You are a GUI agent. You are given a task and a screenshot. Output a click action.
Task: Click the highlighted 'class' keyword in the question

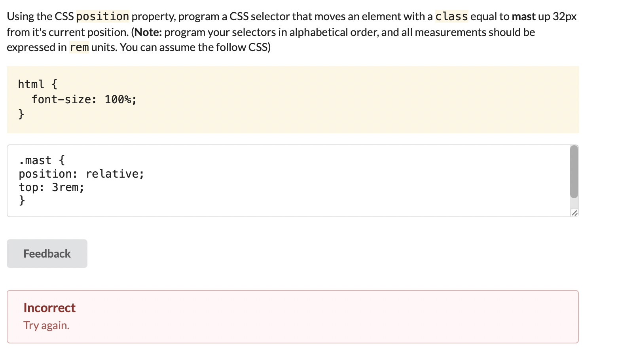click(x=451, y=16)
